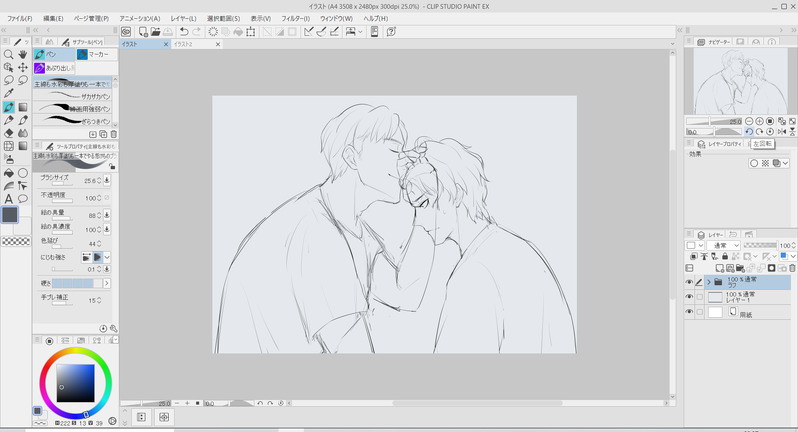
Task: Select the マーカー sub tool group
Action: point(97,54)
